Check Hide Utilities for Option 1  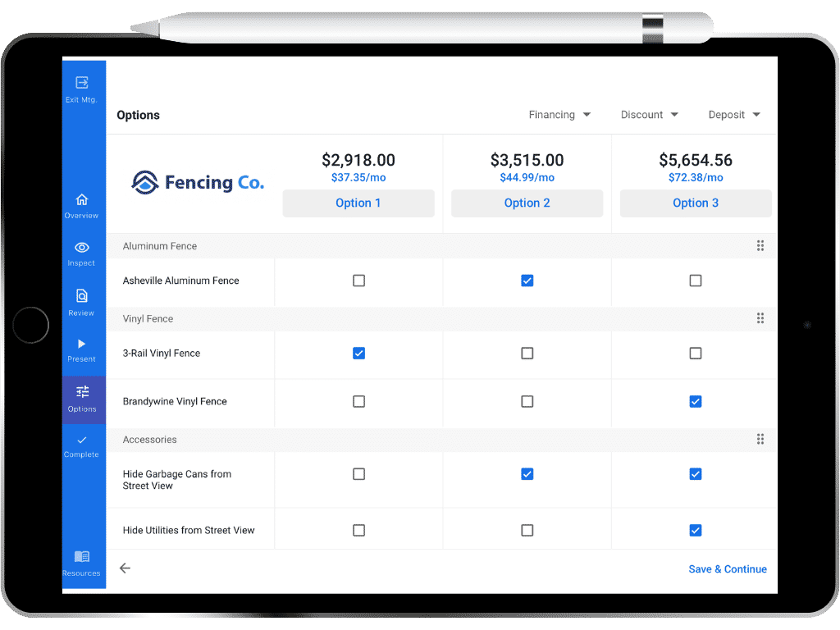click(x=359, y=531)
